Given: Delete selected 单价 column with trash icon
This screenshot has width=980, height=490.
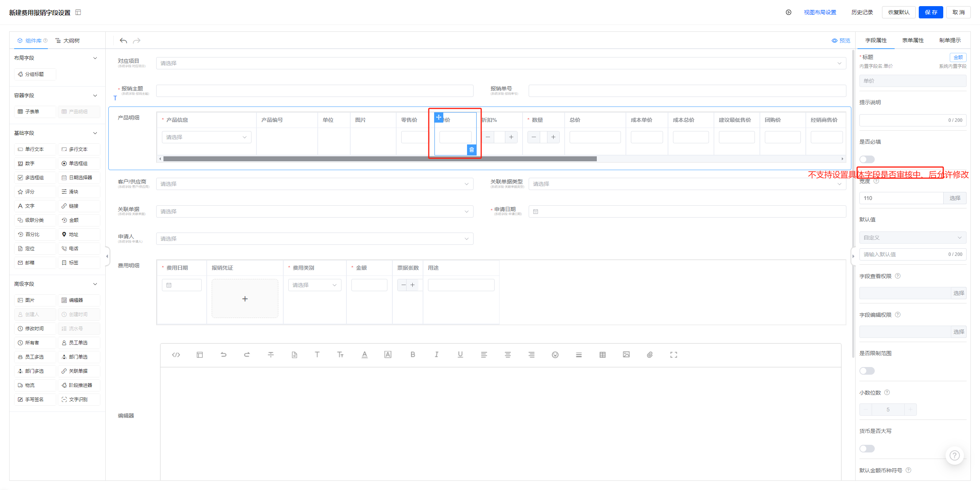Looking at the screenshot, I should tap(472, 150).
